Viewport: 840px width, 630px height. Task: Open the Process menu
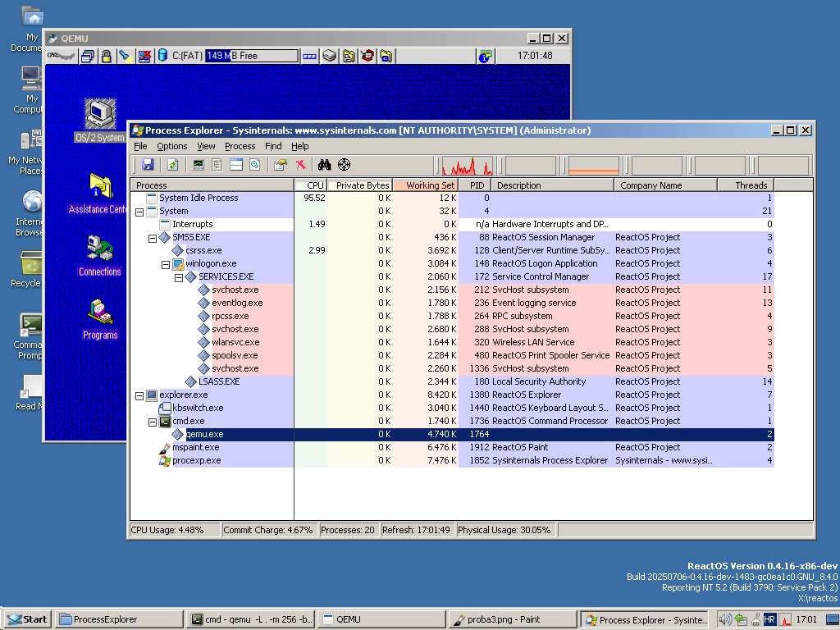coord(240,146)
